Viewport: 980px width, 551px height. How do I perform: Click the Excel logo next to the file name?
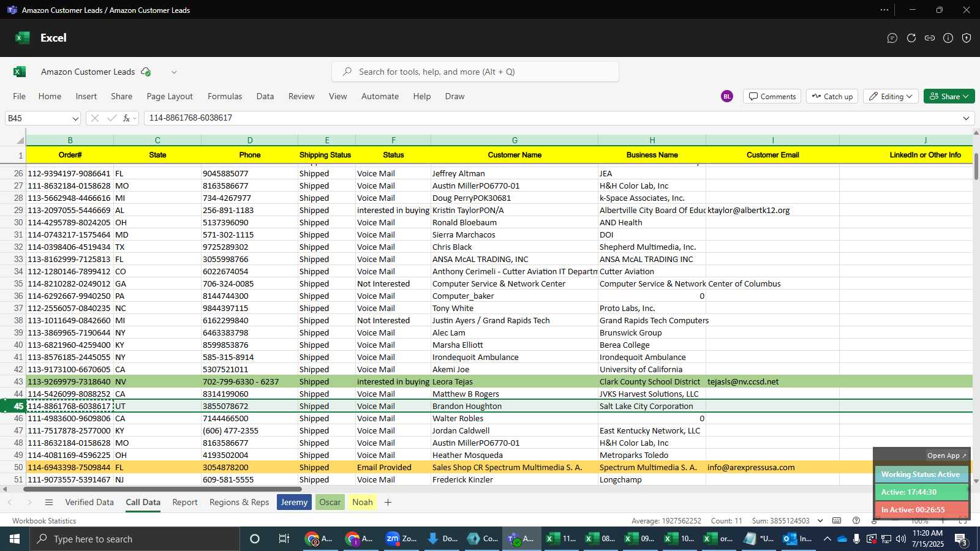pyautogui.click(x=20, y=72)
